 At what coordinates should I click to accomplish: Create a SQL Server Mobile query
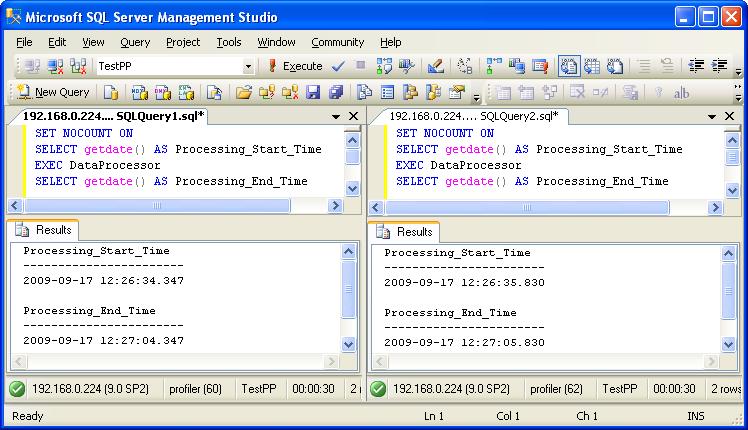pos(214,92)
